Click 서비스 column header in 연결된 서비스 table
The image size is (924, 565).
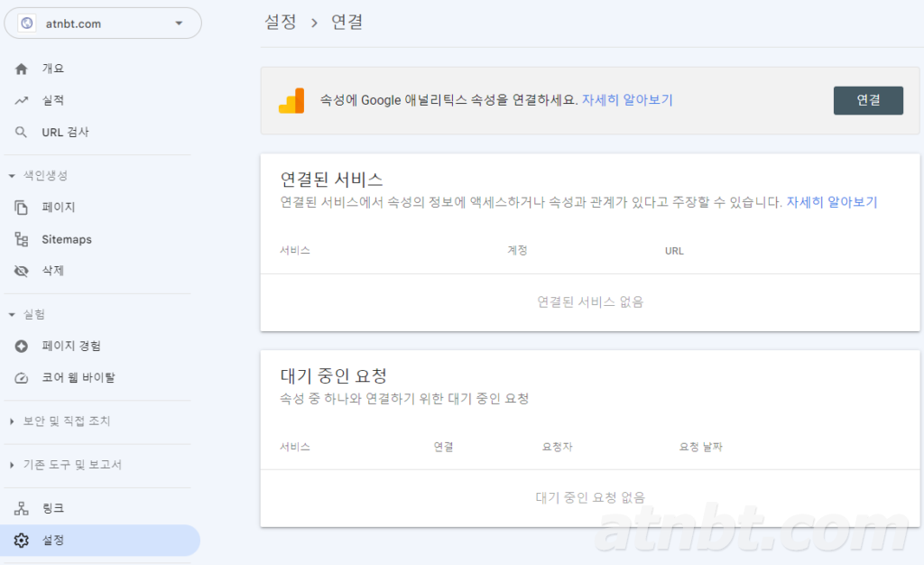pos(295,250)
